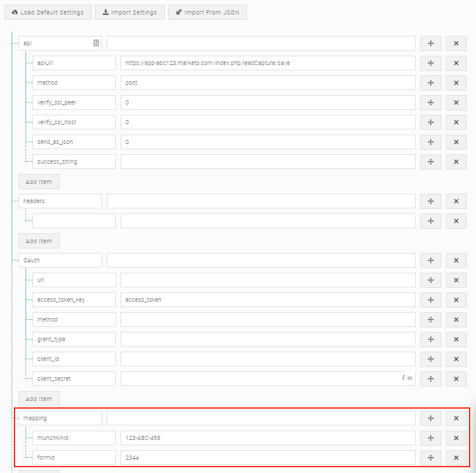This screenshot has height=473, width=476.
Task: Toggle client_secret visibility eye icon
Action: click(410, 378)
